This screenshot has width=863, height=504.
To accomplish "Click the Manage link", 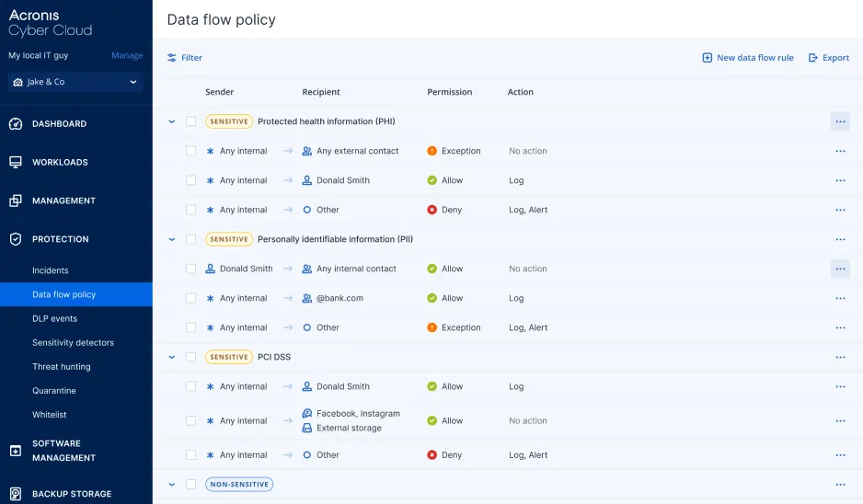I will coord(127,55).
